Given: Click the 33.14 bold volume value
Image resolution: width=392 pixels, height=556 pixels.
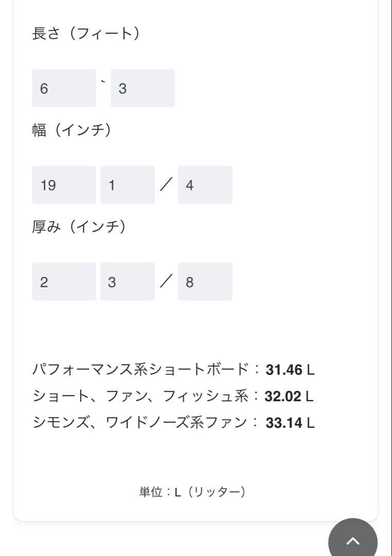Looking at the screenshot, I should click(284, 423).
